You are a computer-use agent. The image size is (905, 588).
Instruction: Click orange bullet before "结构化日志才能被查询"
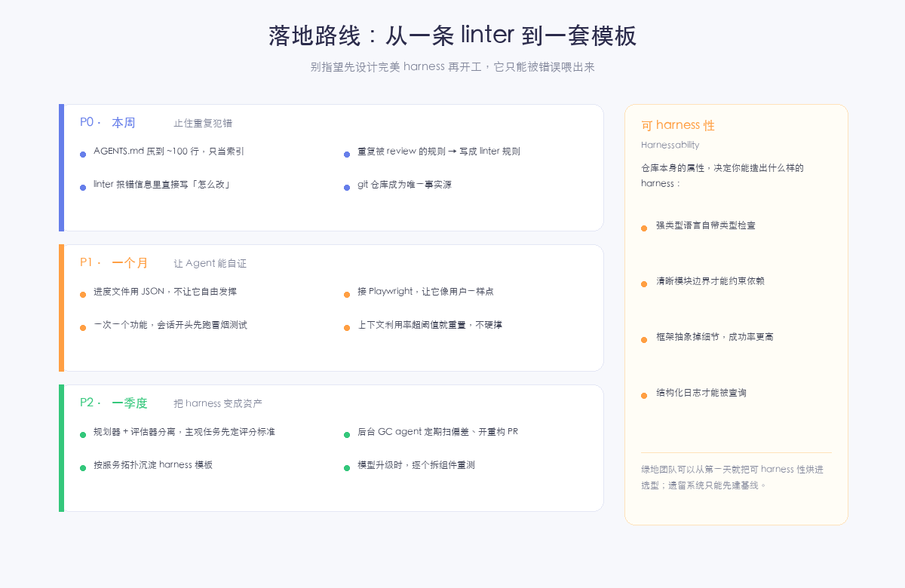(644, 396)
